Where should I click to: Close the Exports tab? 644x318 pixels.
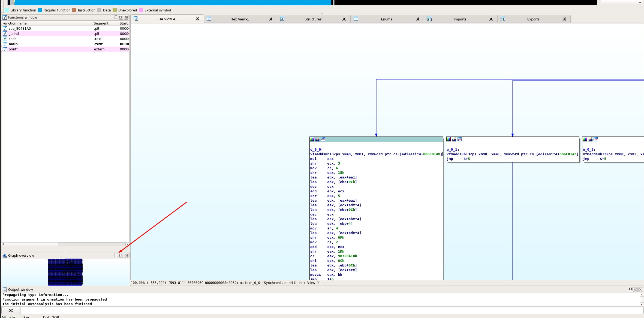[564, 19]
